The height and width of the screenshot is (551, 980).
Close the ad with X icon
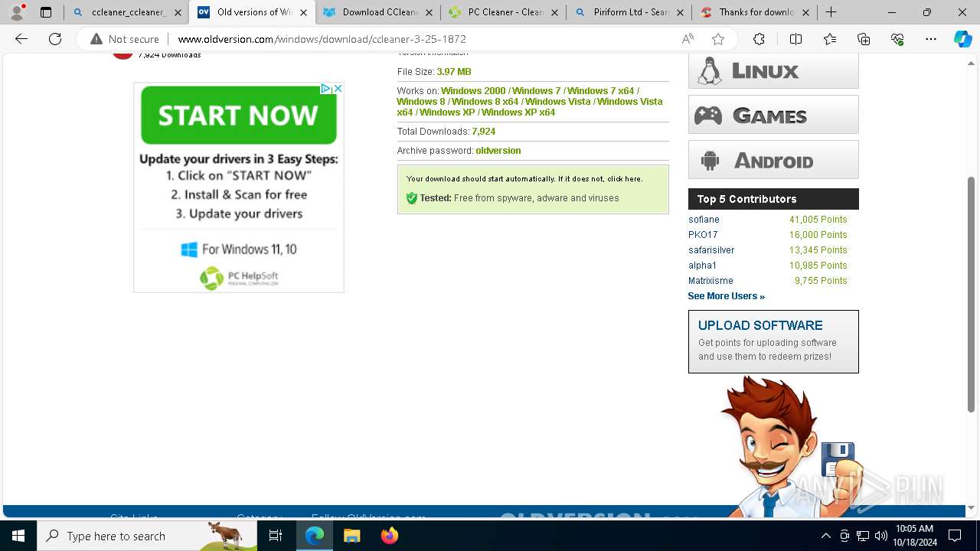coord(338,89)
